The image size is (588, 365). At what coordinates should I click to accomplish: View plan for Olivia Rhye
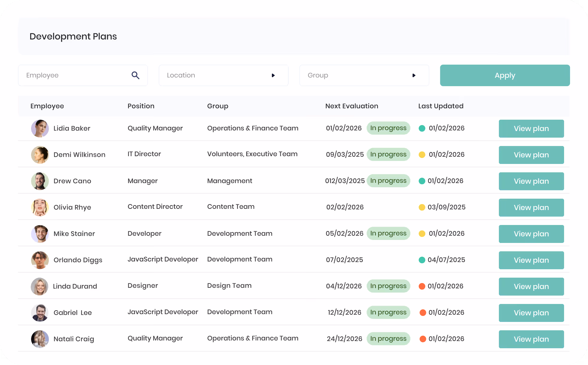pyautogui.click(x=531, y=208)
